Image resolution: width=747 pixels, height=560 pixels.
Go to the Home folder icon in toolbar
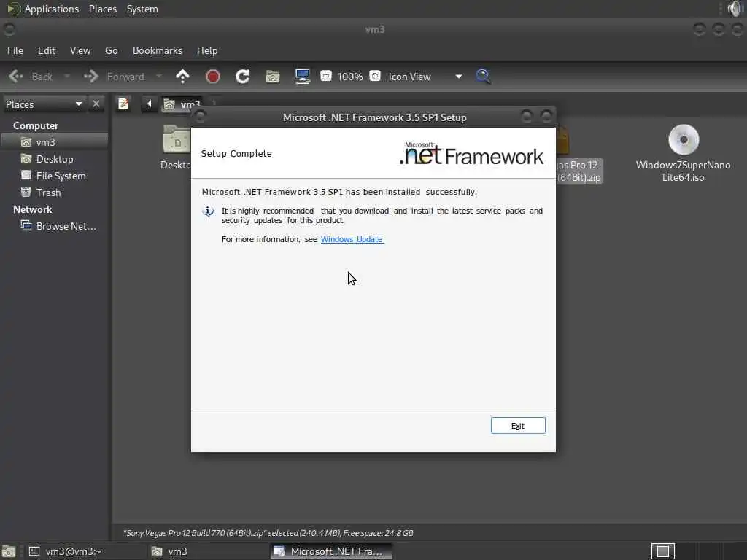pos(273,76)
